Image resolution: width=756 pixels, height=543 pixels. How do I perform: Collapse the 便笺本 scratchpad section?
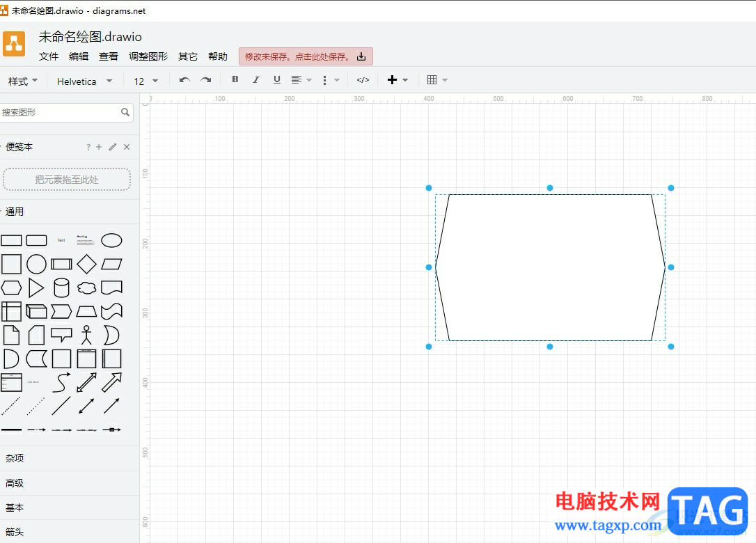pyautogui.click(x=19, y=147)
